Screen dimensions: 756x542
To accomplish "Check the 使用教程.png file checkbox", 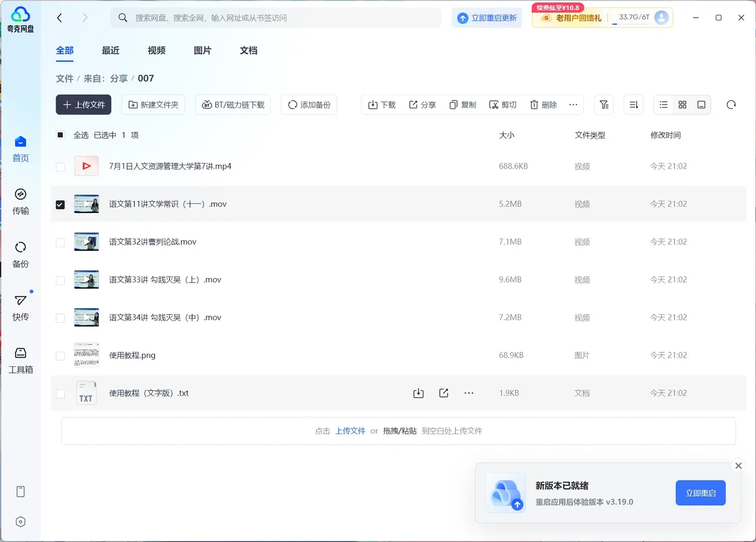I will click(x=60, y=356).
